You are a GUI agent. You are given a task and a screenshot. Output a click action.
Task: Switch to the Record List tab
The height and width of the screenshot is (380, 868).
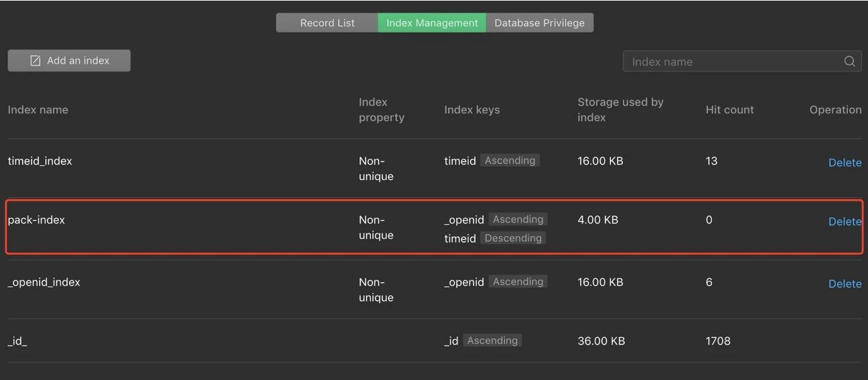coord(327,23)
